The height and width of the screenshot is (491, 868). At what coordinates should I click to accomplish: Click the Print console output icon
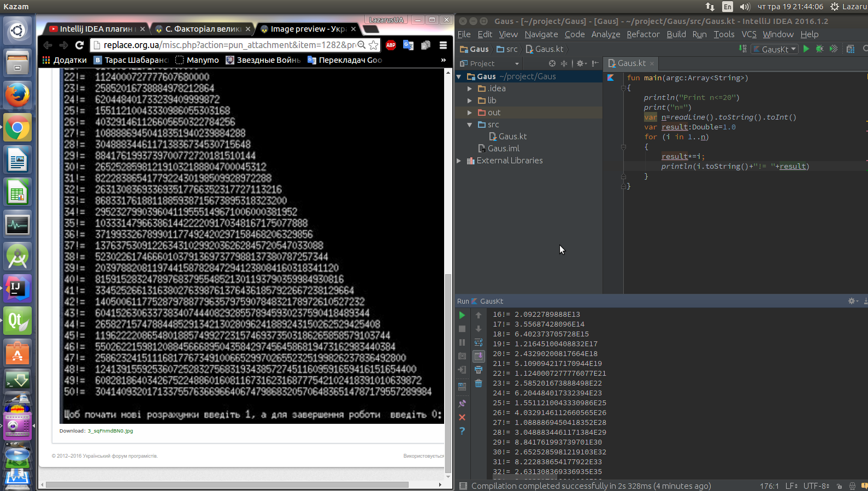[479, 370]
